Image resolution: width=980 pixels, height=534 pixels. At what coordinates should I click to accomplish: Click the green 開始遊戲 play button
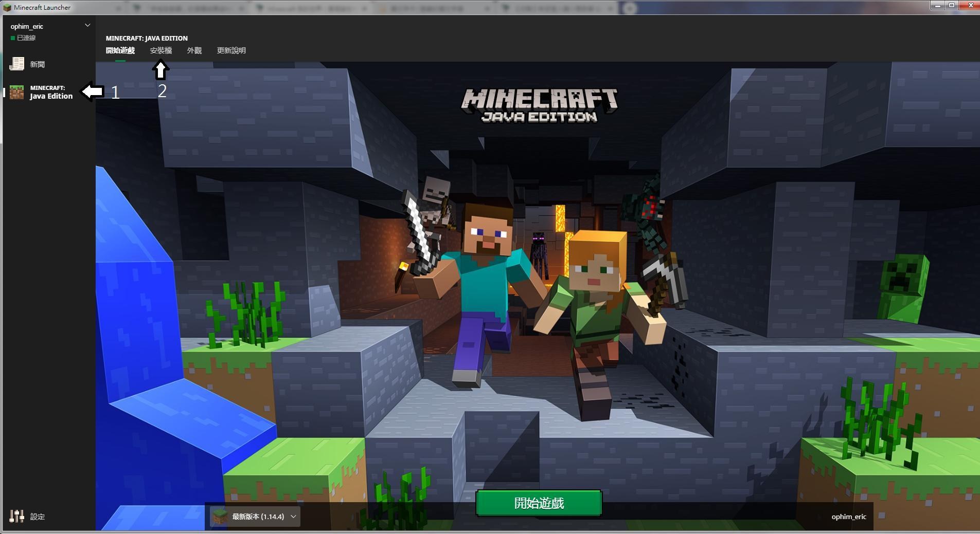pyautogui.click(x=539, y=503)
